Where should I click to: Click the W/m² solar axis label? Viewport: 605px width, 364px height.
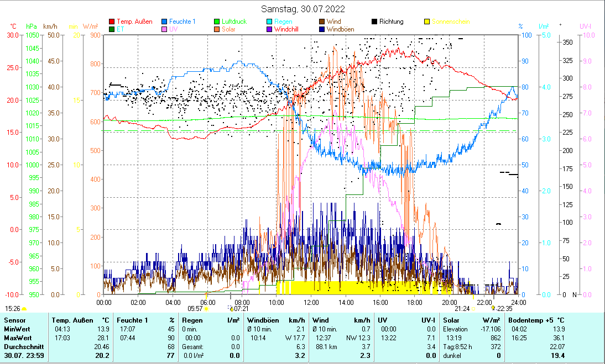pyautogui.click(x=90, y=26)
